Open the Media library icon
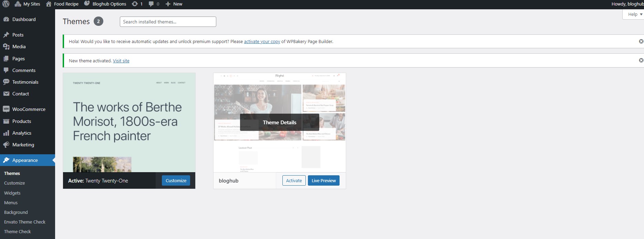This screenshot has height=239, width=644. coord(6,46)
